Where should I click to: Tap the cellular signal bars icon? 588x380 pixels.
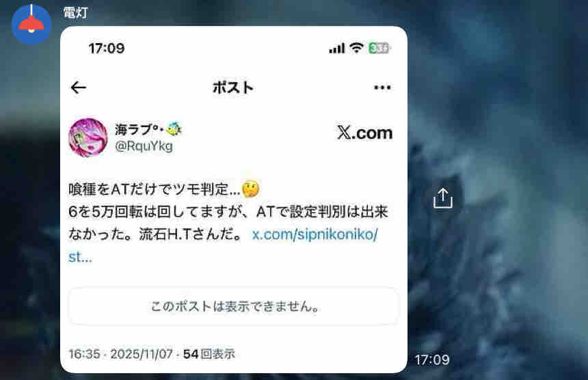337,48
